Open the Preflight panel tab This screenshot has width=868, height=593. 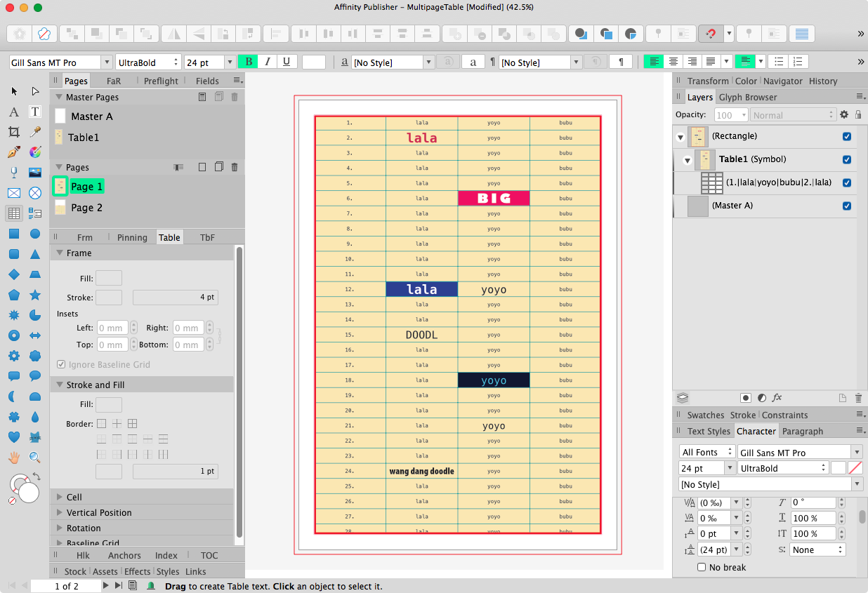click(160, 80)
